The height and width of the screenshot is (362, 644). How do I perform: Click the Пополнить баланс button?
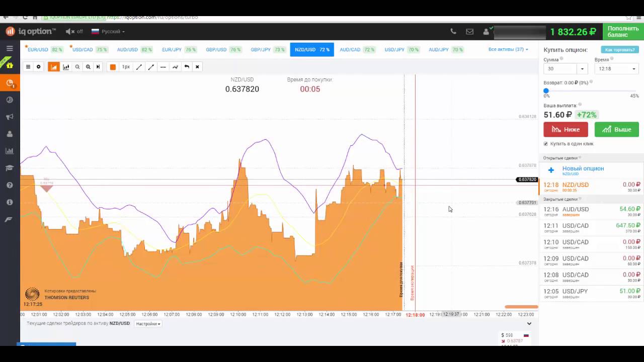[623, 31]
